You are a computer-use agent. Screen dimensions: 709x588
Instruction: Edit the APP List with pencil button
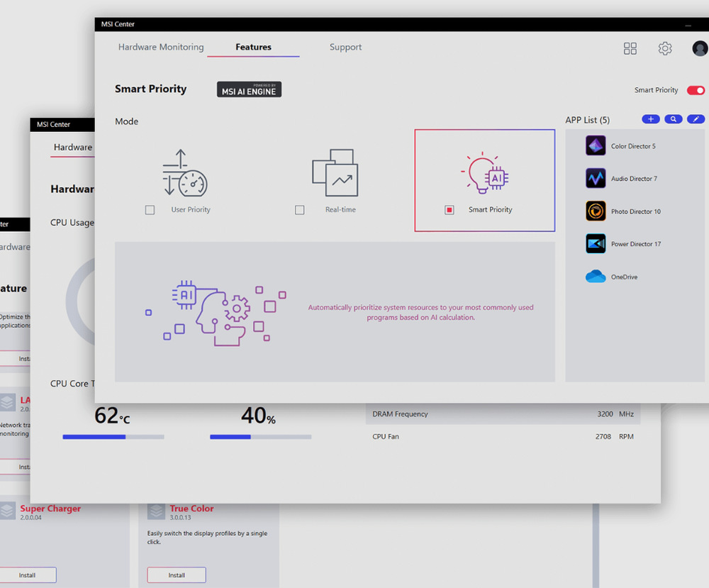pos(696,119)
